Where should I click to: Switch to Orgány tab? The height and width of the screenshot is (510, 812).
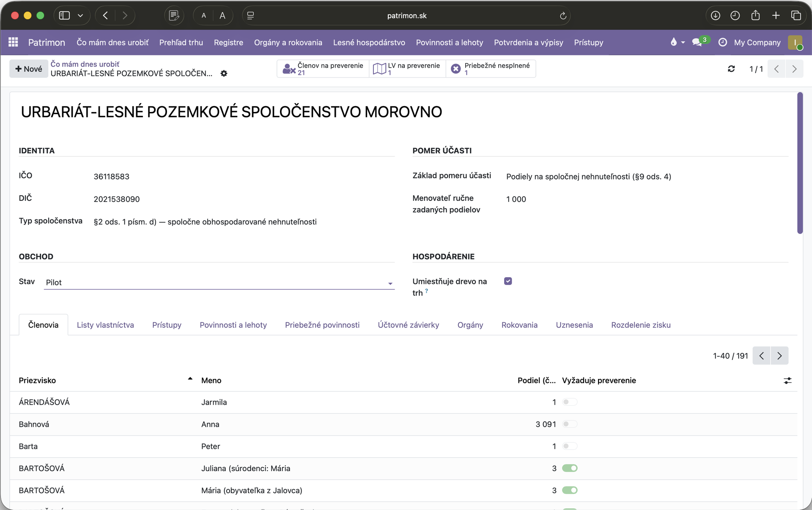[x=470, y=325]
